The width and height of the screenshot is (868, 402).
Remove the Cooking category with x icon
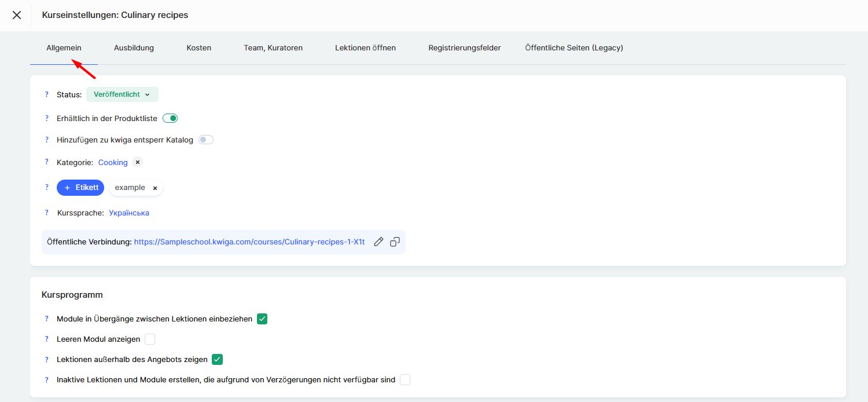(138, 162)
